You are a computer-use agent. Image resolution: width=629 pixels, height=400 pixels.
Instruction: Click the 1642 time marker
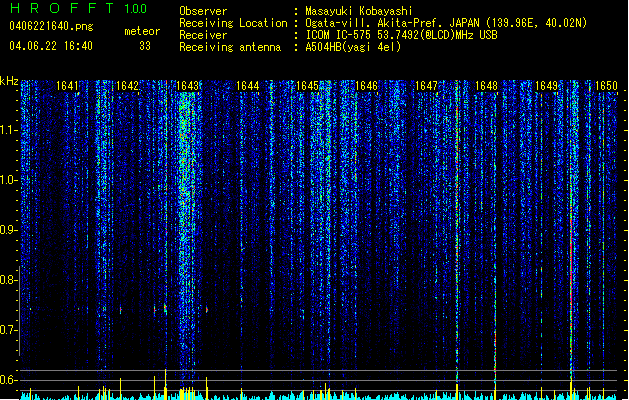[x=127, y=86]
